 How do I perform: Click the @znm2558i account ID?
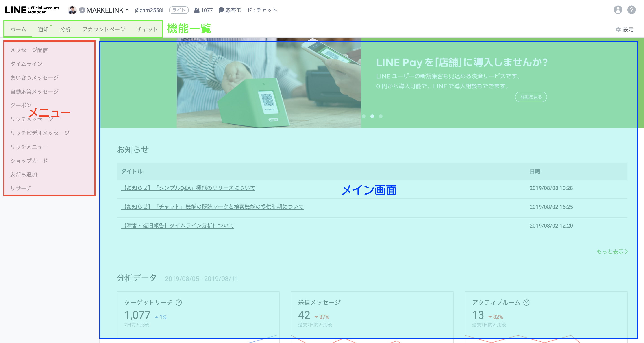149,10
